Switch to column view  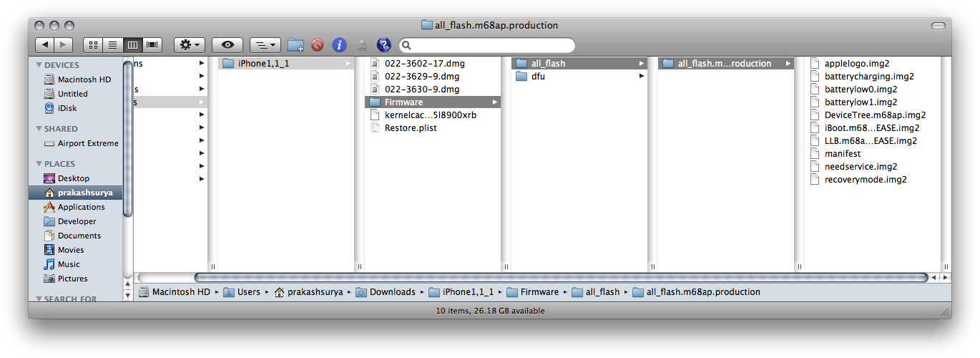132,45
